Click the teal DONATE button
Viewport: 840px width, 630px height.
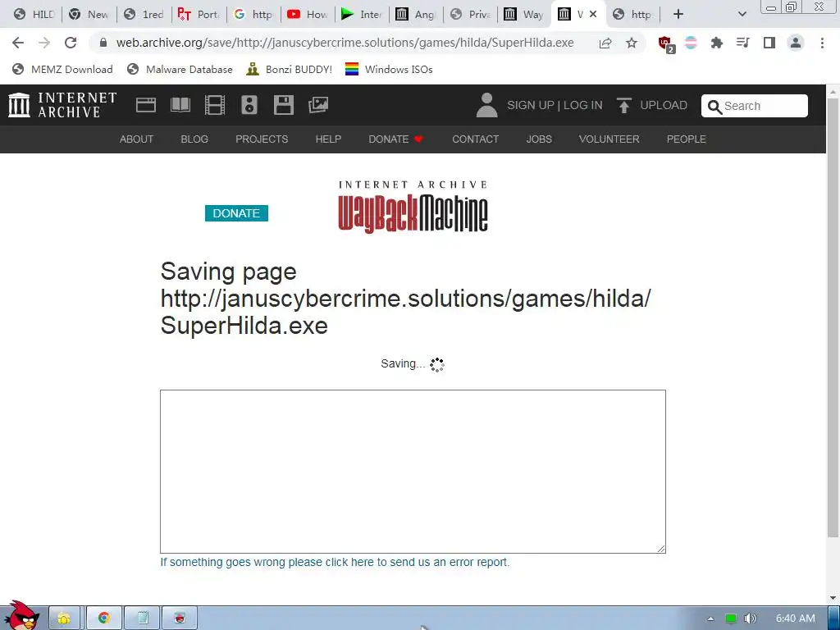[236, 213]
